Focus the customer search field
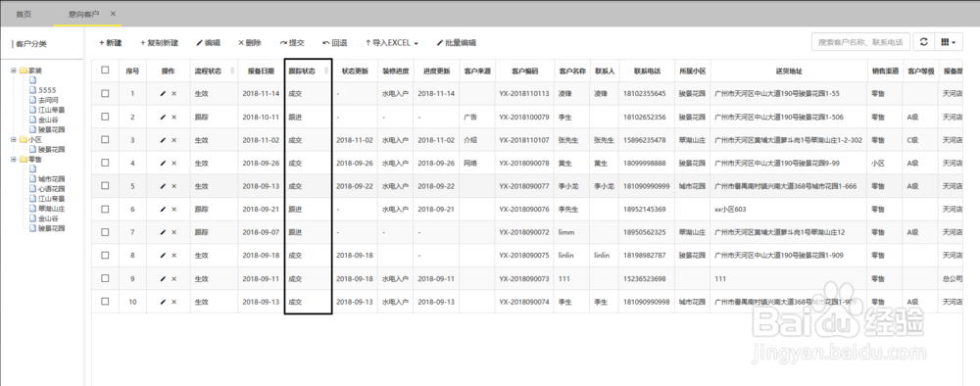The height and width of the screenshot is (386, 980). [860, 42]
